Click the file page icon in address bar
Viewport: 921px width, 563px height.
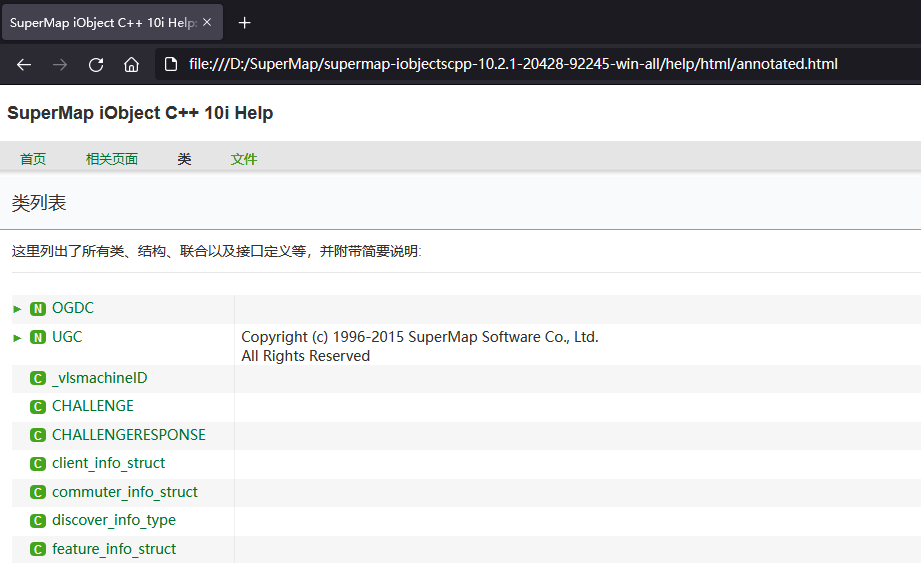[x=171, y=64]
